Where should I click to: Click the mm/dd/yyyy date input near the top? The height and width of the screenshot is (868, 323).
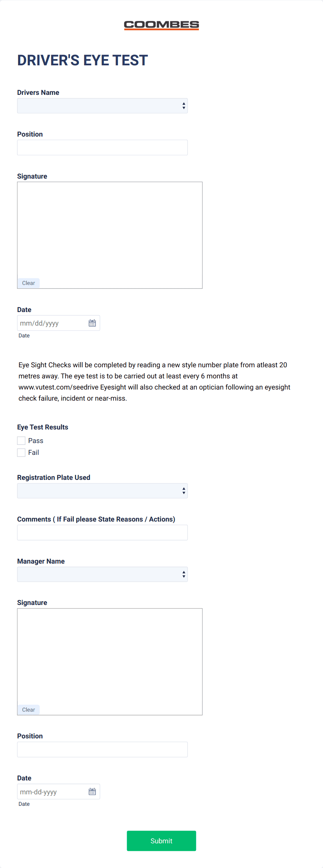(49, 323)
